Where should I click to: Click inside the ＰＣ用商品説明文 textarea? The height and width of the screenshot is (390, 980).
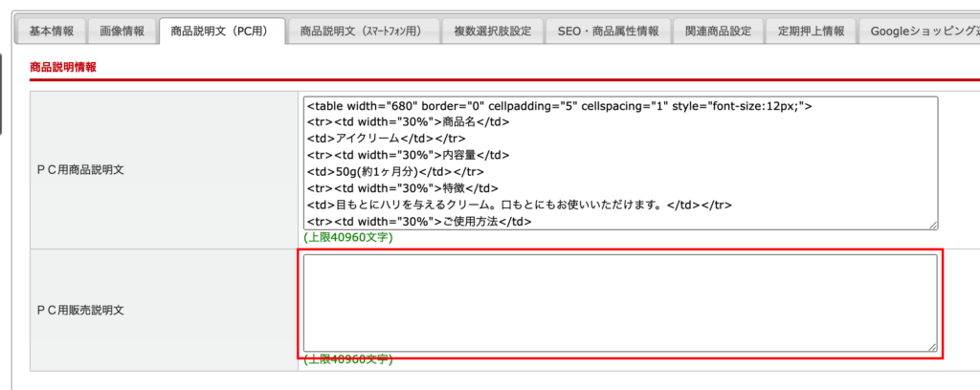(620, 163)
